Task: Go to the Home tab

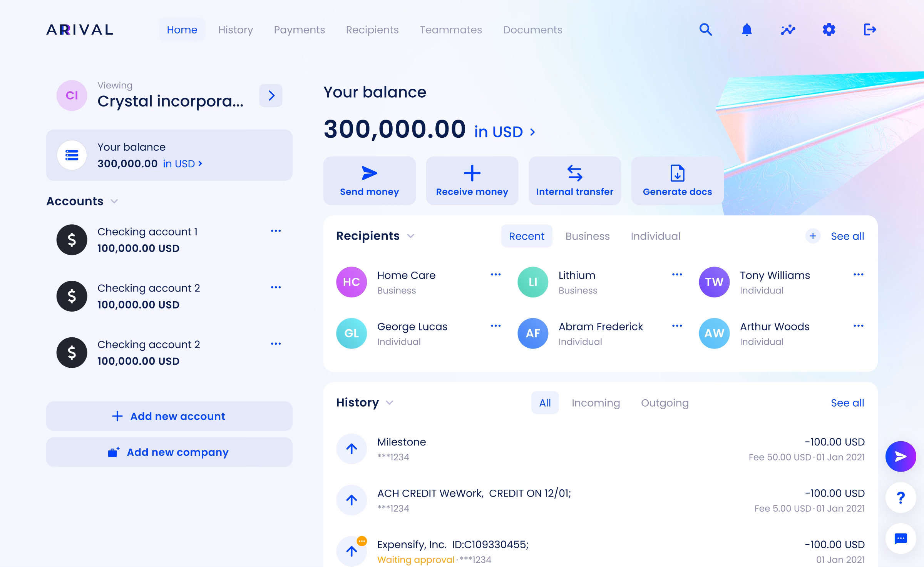Action: pyautogui.click(x=182, y=30)
